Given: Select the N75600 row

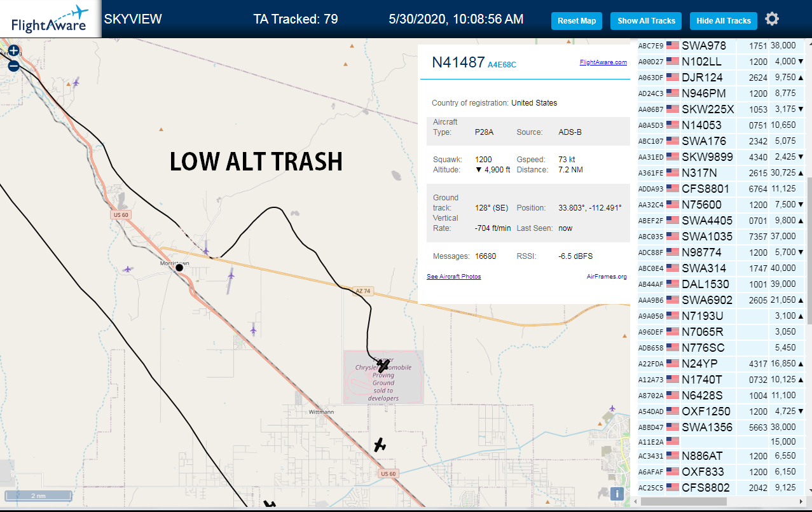Looking at the screenshot, I should point(721,205).
